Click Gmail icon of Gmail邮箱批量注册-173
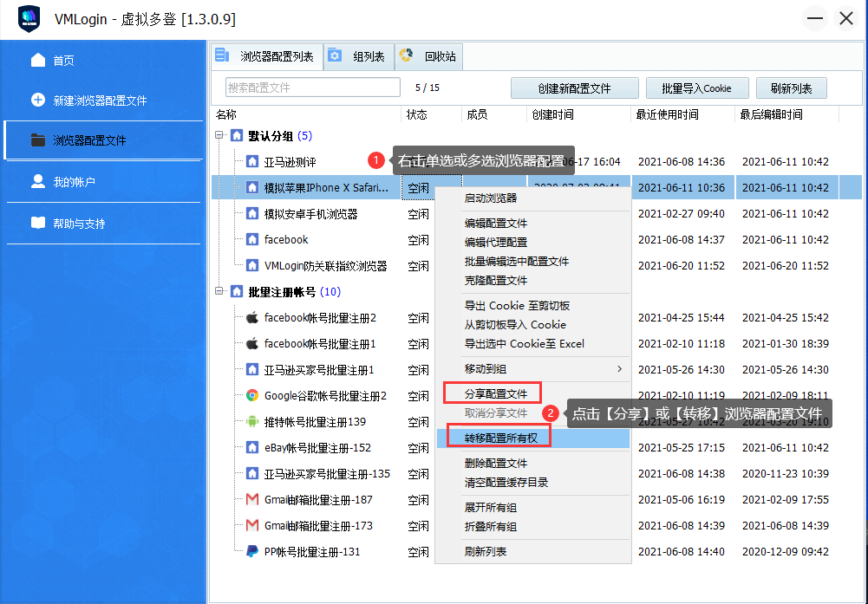 click(252, 525)
